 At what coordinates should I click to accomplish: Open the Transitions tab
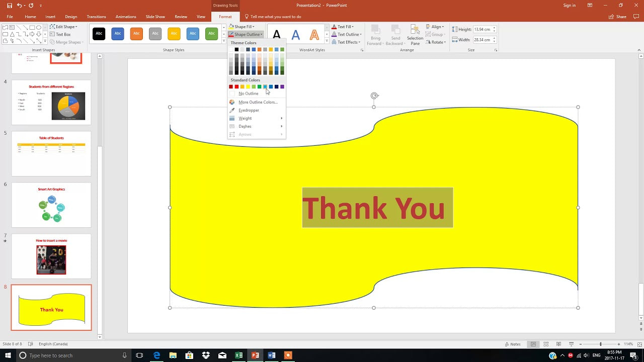click(x=96, y=17)
